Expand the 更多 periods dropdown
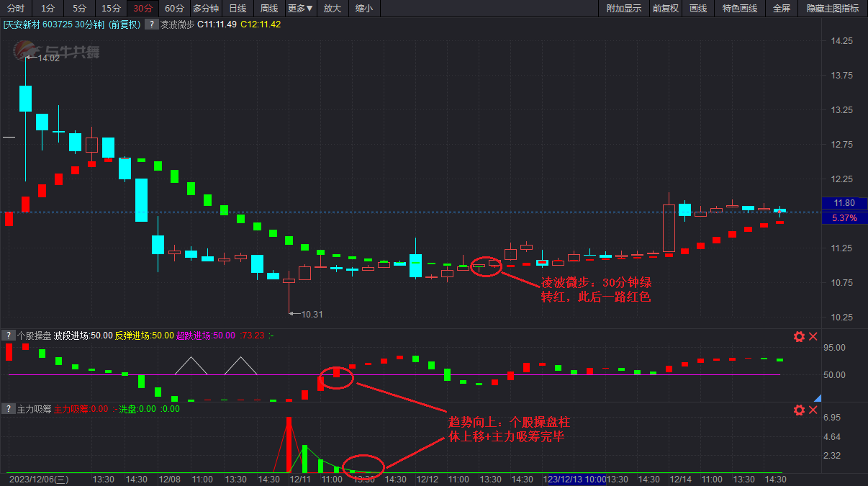 tap(300, 9)
